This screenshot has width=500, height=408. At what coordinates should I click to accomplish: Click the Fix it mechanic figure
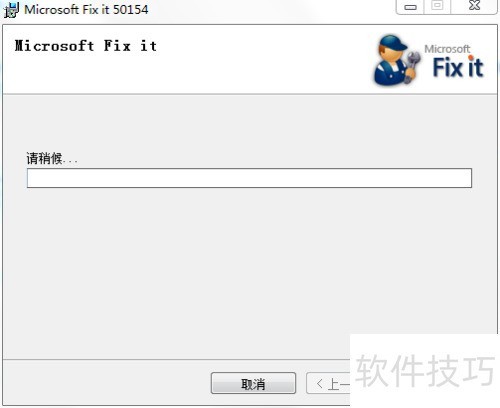[x=396, y=60]
